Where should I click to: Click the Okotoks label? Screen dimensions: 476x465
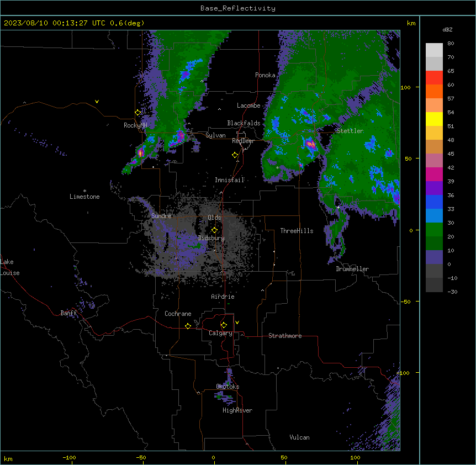tap(228, 387)
